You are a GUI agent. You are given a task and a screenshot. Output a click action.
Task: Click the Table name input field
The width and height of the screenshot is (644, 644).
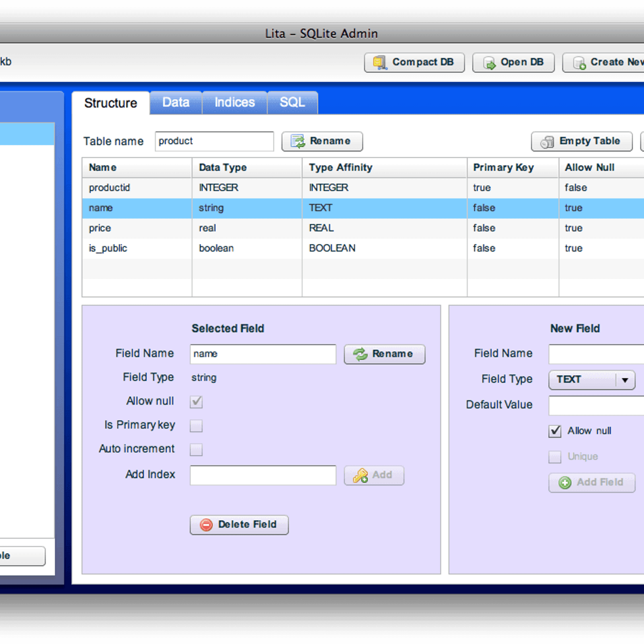coord(214,141)
